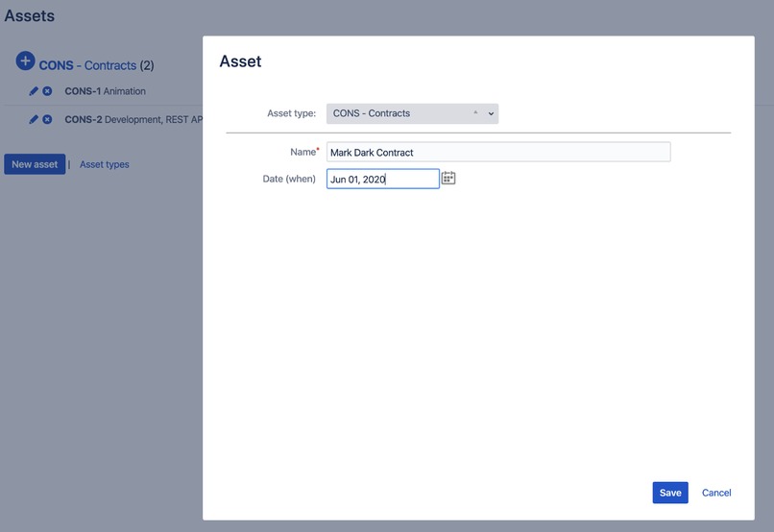Image resolution: width=774 pixels, height=532 pixels.
Task: Select the CONS-2 Development row text
Action: (x=133, y=119)
